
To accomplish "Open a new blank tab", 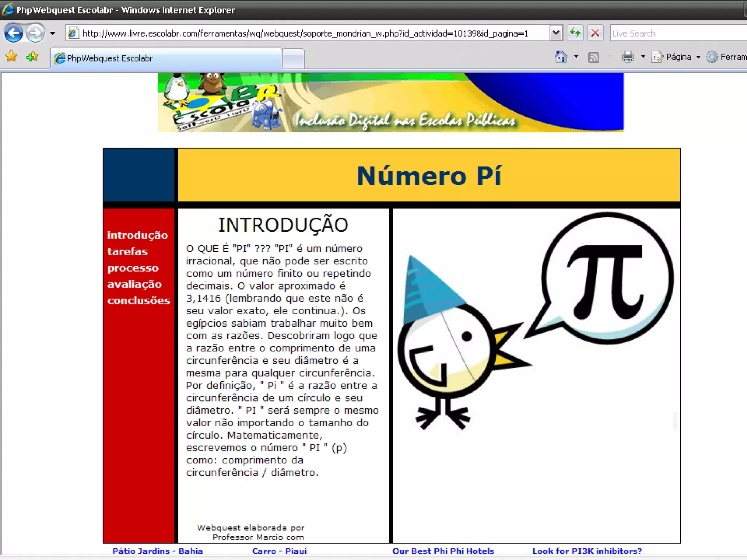I will tap(293, 58).
